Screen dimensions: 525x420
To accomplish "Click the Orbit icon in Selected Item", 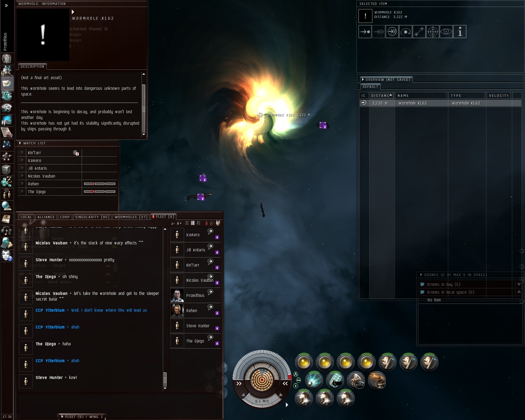I will tap(406, 32).
